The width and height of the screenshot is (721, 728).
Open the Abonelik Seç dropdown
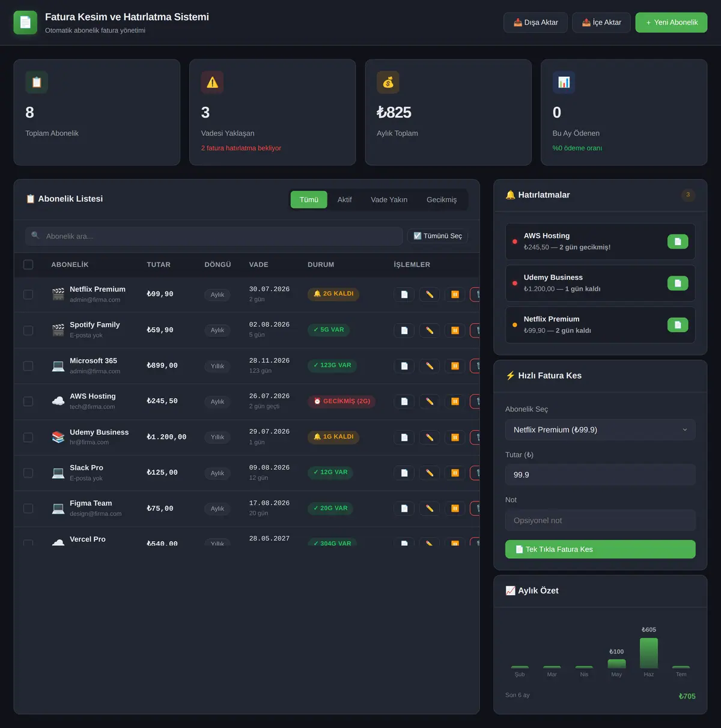600,429
